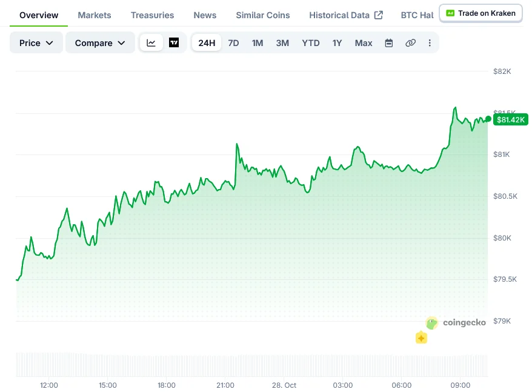Open the Overview tab
Viewport: 532px width, 392px height.
tap(39, 15)
